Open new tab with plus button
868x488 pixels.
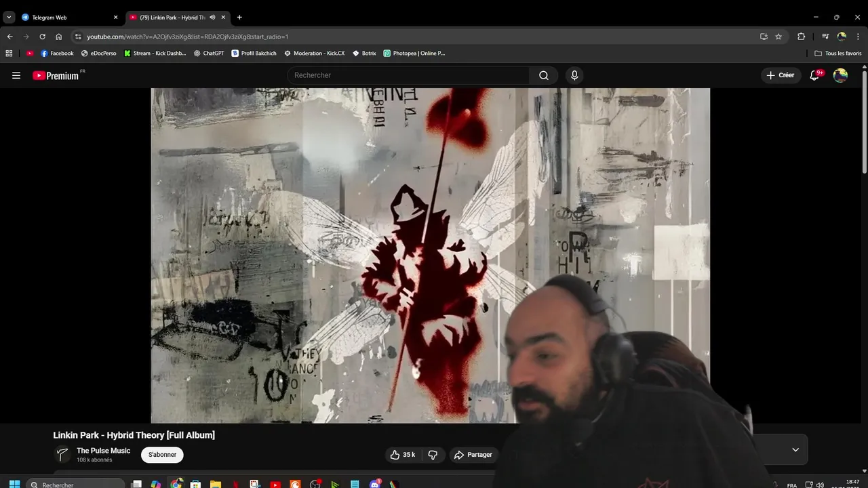click(239, 18)
